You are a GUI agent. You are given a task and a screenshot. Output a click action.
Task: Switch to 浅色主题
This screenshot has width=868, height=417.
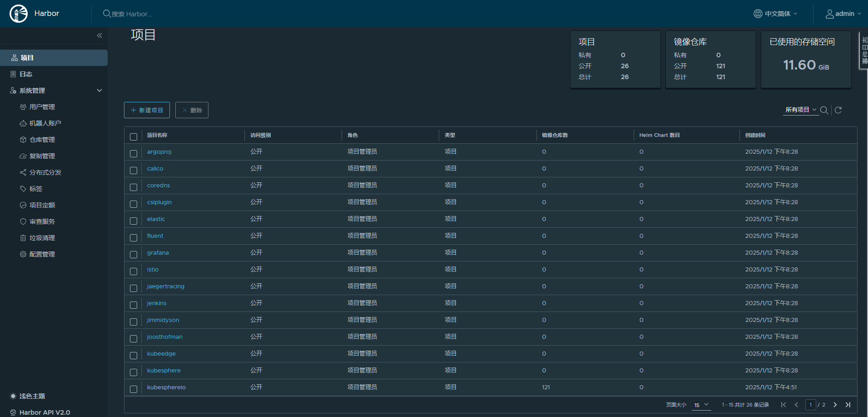coord(28,396)
